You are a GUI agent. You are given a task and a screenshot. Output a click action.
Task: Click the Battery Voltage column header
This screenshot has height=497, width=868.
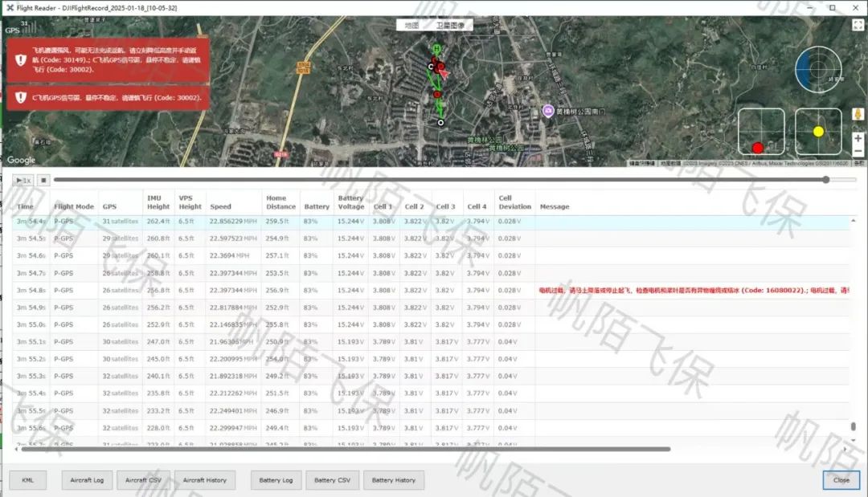[x=350, y=202]
